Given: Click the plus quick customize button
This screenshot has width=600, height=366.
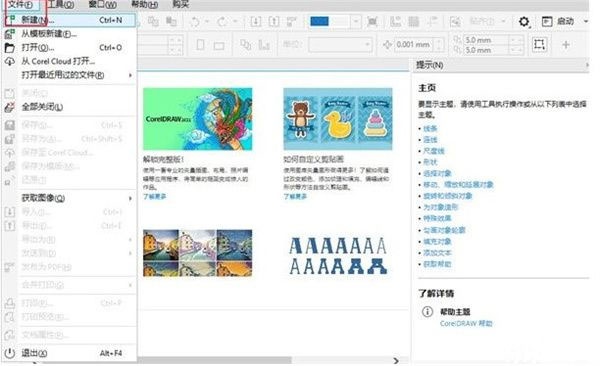Looking at the screenshot, I should [x=566, y=45].
